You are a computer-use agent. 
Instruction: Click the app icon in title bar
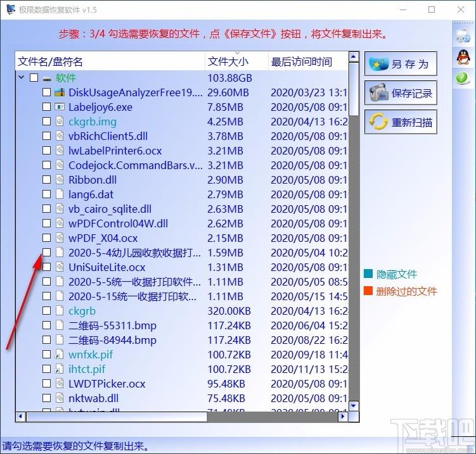(11, 9)
